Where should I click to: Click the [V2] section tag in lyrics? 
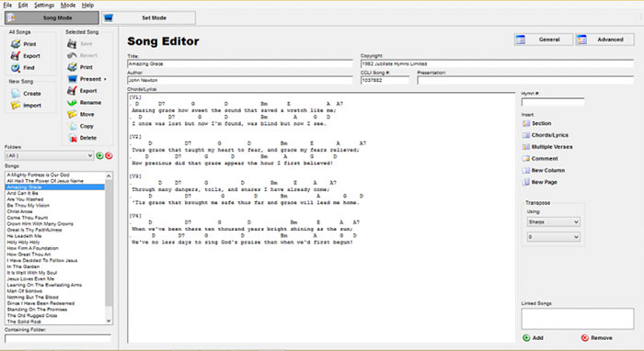point(135,137)
